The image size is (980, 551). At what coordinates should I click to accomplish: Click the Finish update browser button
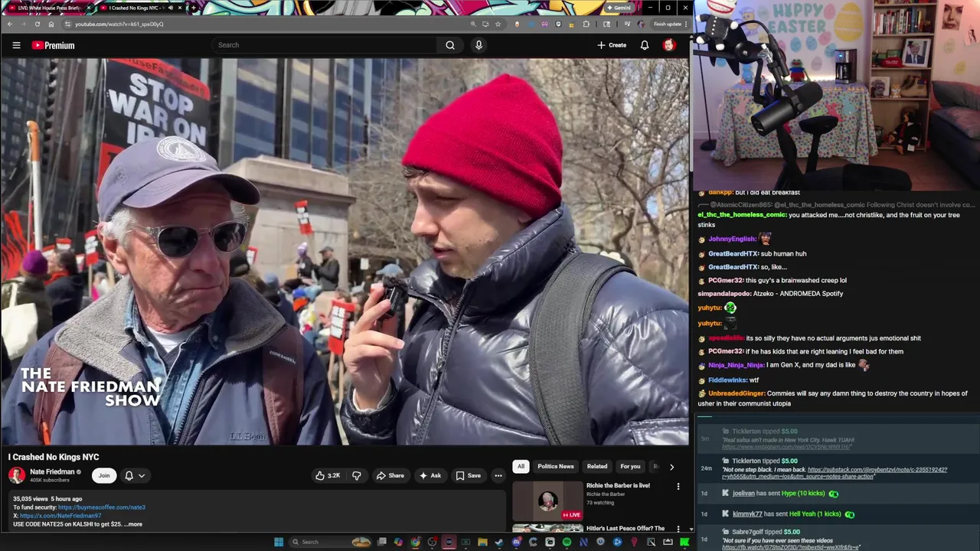point(668,24)
